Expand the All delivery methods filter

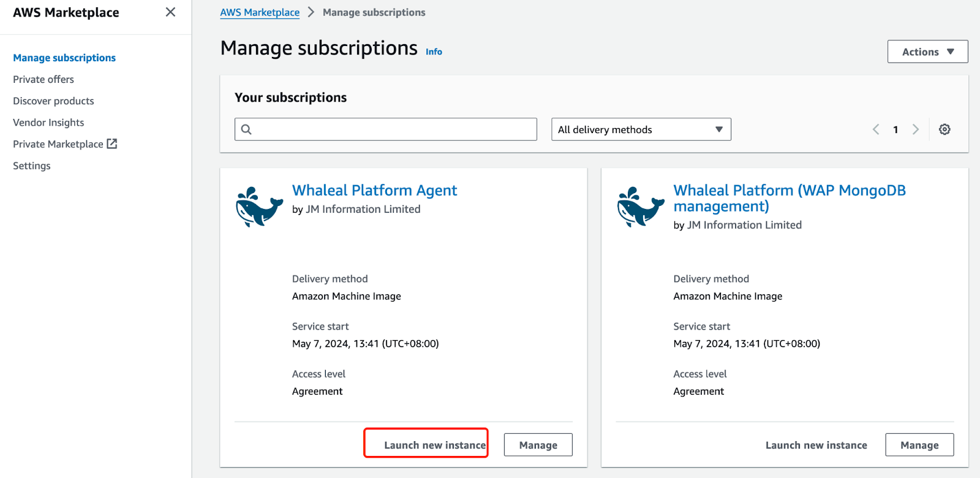(641, 129)
